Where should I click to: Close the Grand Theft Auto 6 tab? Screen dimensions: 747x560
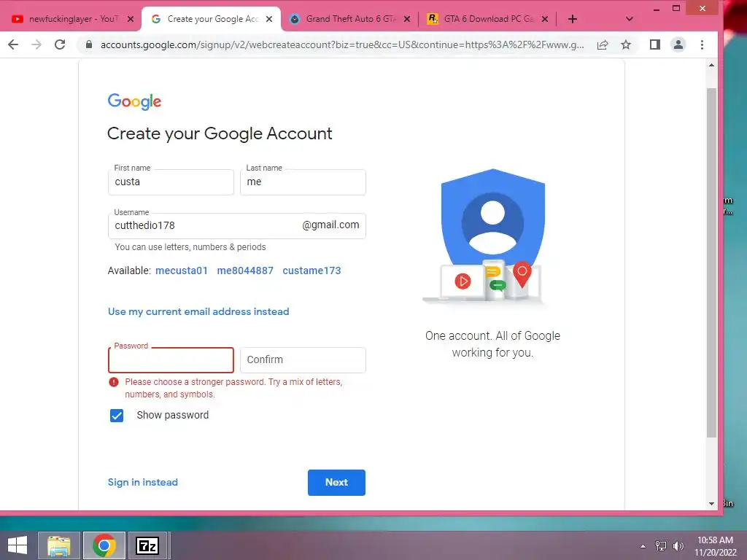tap(407, 19)
